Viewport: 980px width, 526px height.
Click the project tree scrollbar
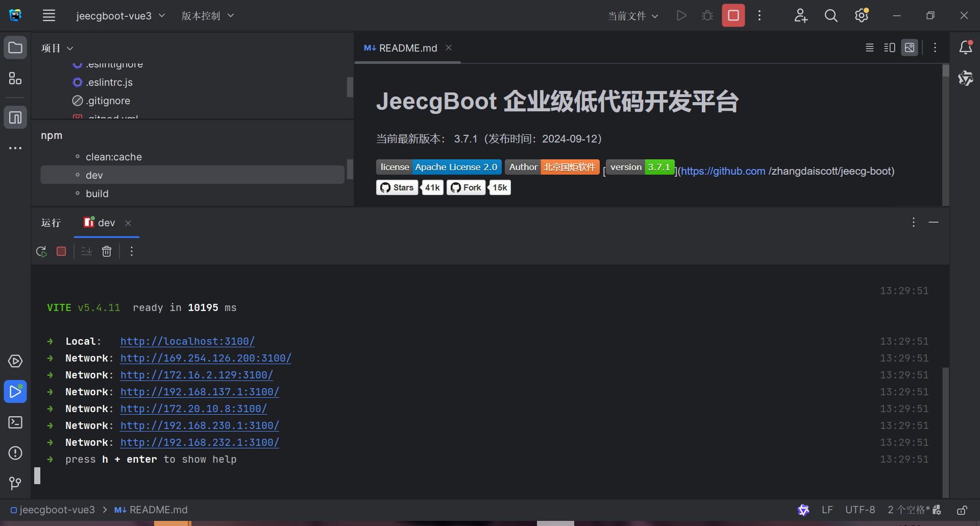tap(350, 87)
